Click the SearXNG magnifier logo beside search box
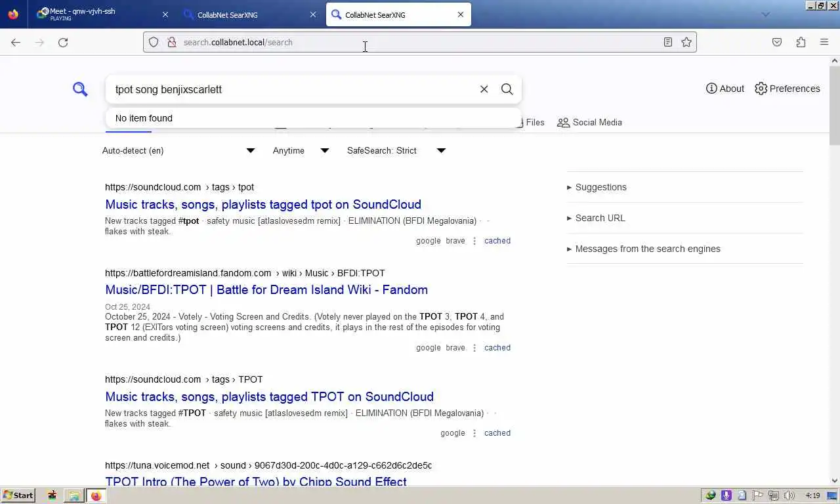This screenshot has width=840, height=504. [80, 89]
